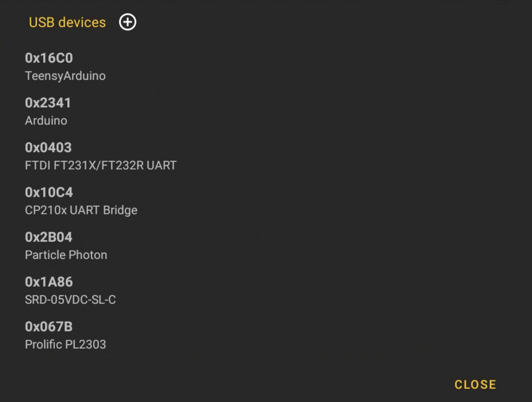Select vendor ID 0x0403
This screenshot has width=532, height=402.
48,148
